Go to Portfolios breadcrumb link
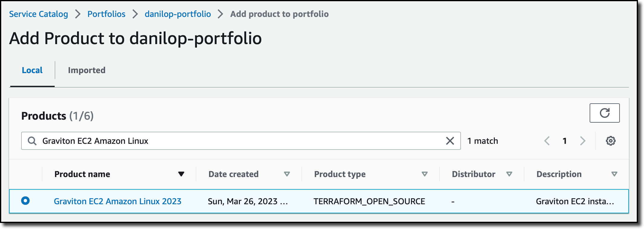 [106, 14]
